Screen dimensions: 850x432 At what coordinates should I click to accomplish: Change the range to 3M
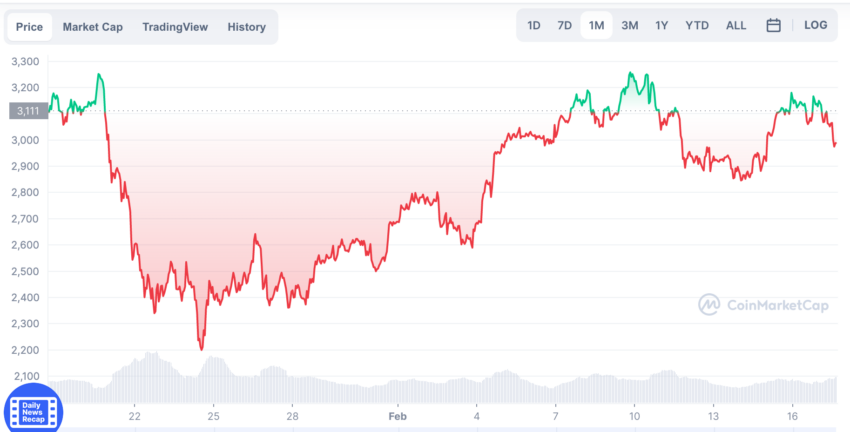(629, 25)
